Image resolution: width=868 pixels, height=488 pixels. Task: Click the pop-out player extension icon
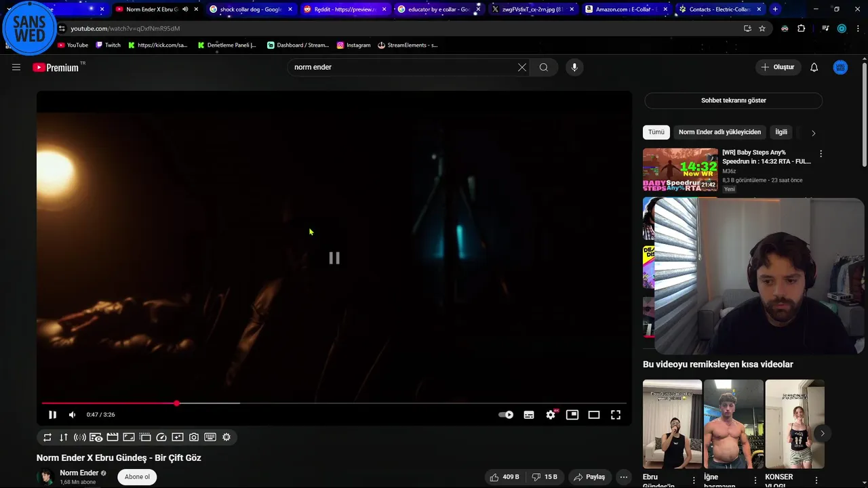pos(145,437)
